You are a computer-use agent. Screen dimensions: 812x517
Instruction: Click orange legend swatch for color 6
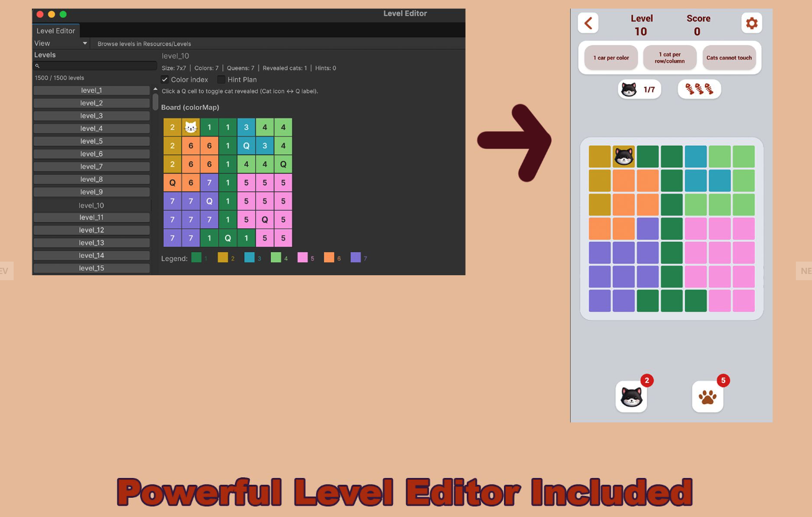(x=329, y=258)
